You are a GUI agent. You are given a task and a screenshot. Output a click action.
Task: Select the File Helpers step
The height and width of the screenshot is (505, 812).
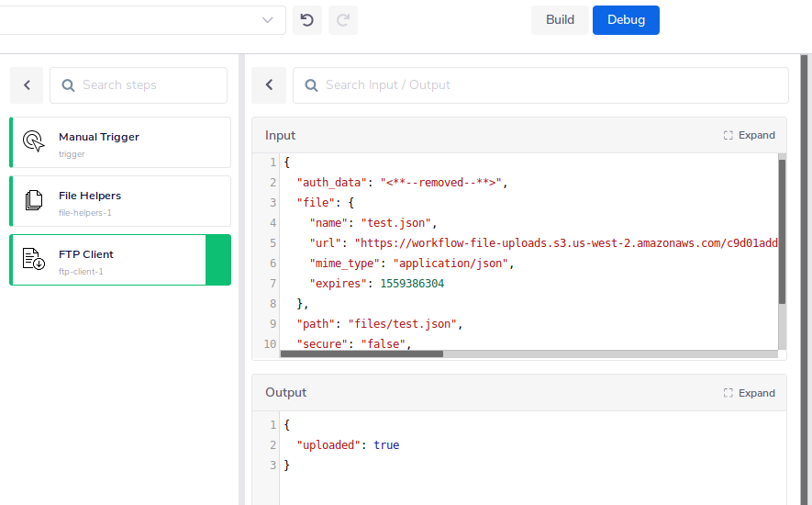point(120,201)
